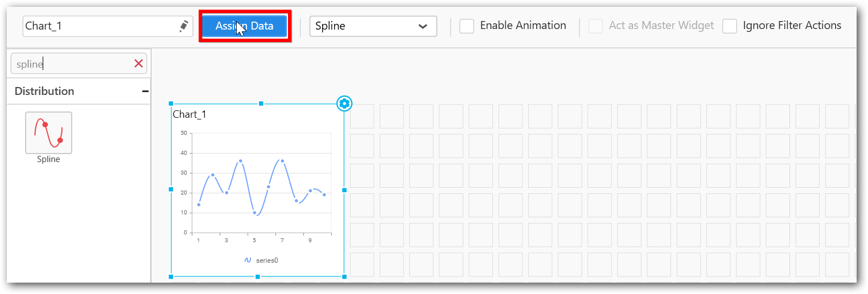Open the Spline chart type dropdown
This screenshot has height=294, width=868.
373,26
